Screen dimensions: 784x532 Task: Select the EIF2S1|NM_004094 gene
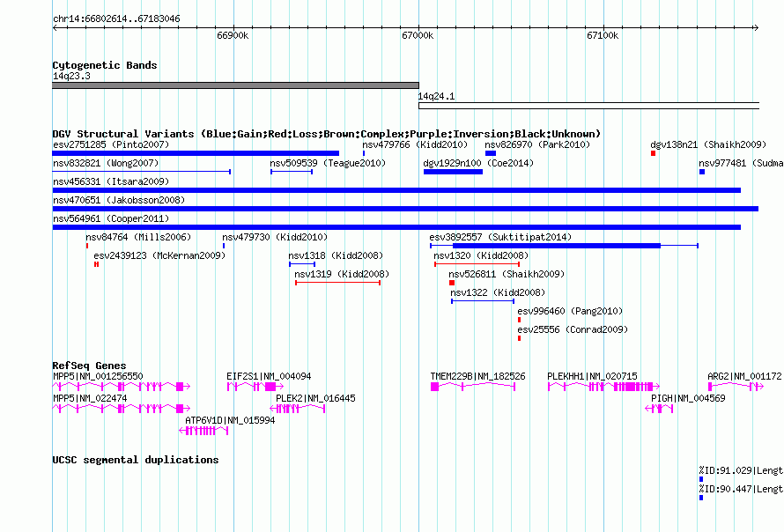pyautogui.click(x=255, y=386)
